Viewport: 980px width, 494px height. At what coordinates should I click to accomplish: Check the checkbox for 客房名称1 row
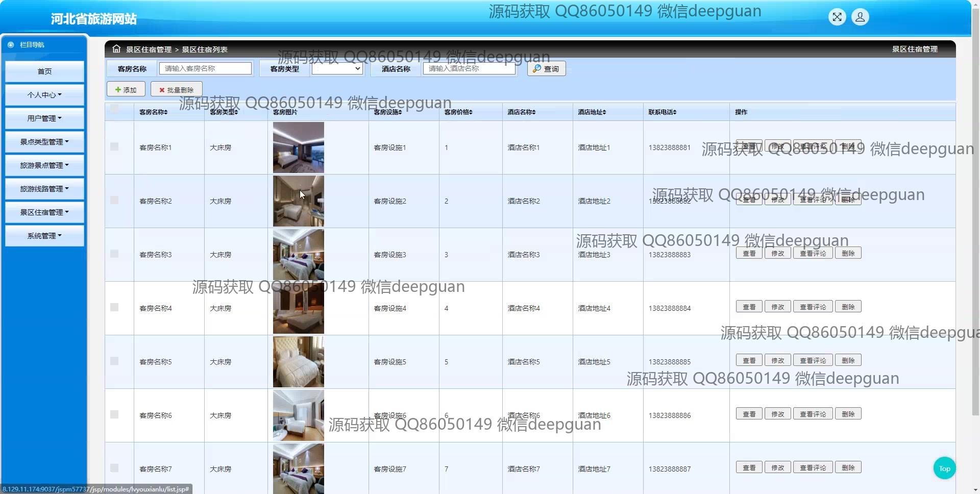pyautogui.click(x=114, y=147)
